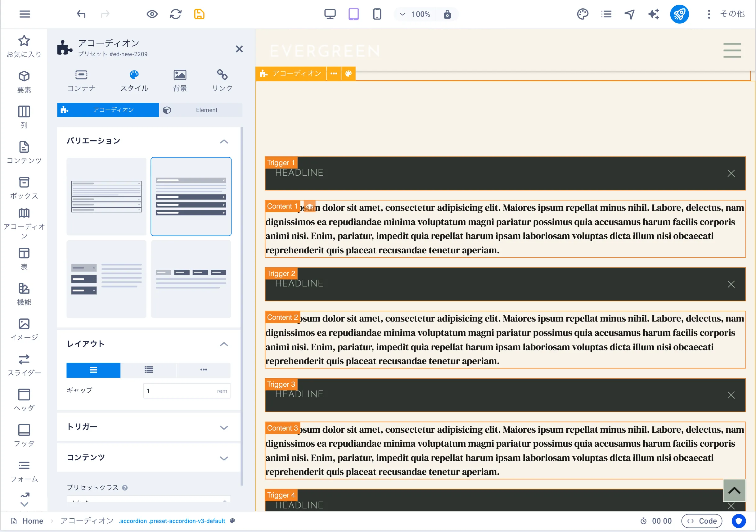This screenshot has width=756, height=532.
Task: Show help for プリセットクラス
Action: [x=125, y=488]
